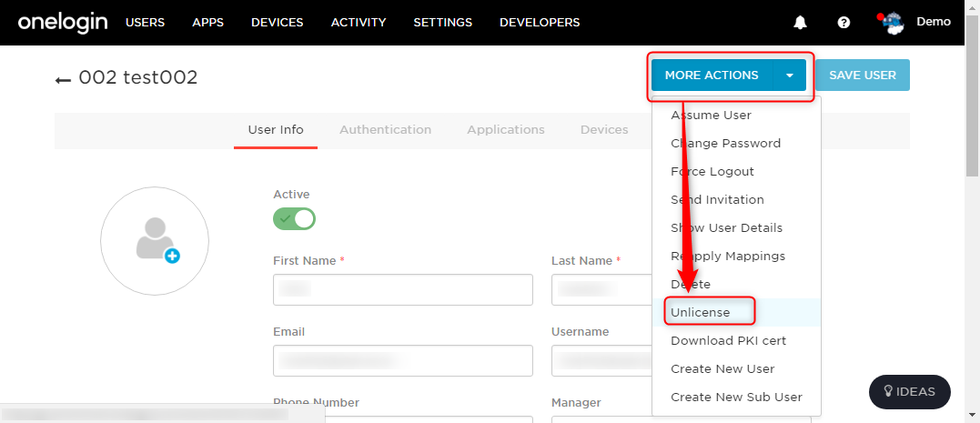
Task: Click the SAVE USER button
Action: click(x=863, y=75)
